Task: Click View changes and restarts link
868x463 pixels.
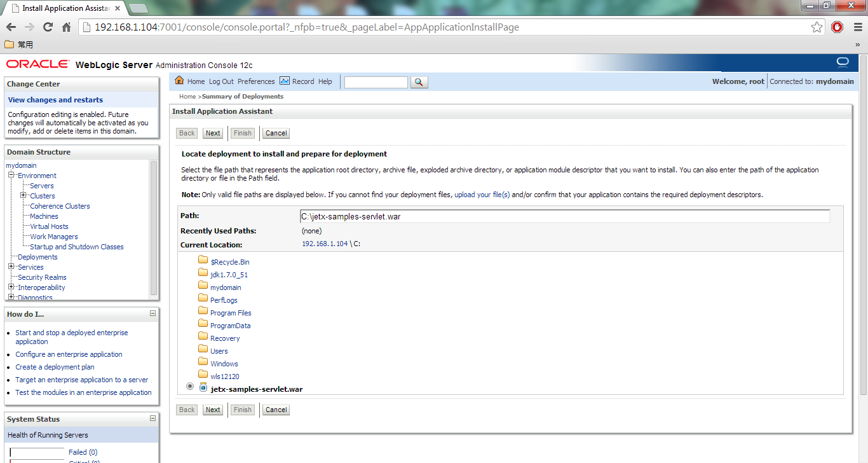Action: tap(55, 100)
